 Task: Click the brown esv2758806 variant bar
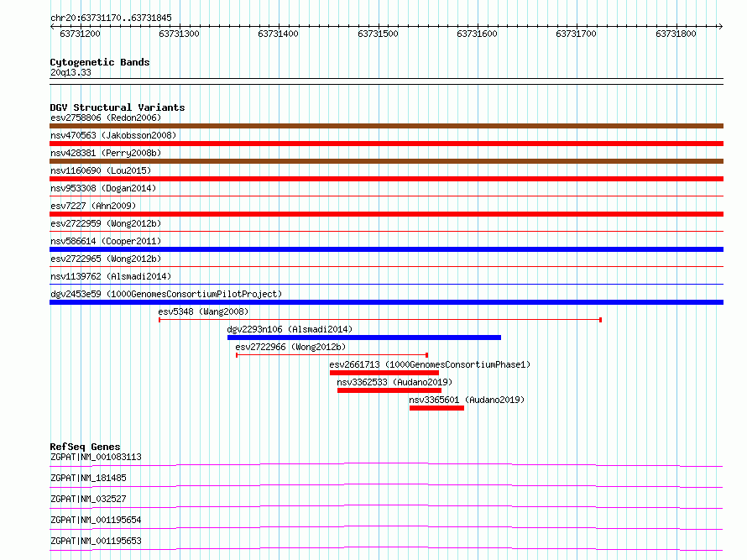[386, 126]
